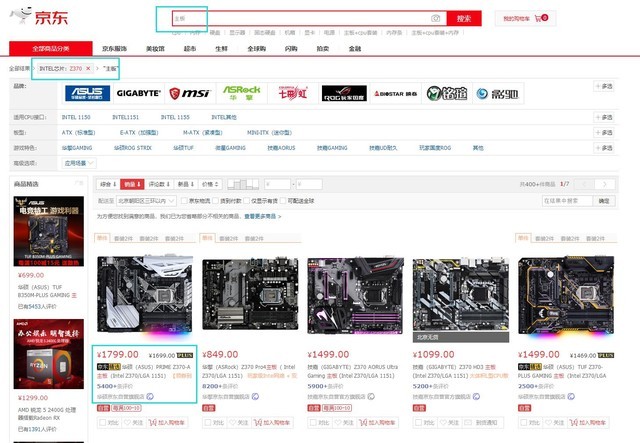Screen dimensions: 640x443
Task: Add ¥1499 Z370 AORUS Ultra Gaming to cart
Action: [x=377, y=423]
